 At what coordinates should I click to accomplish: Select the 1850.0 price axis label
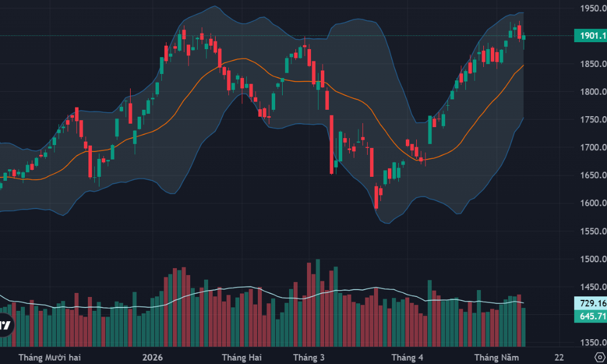pos(593,64)
